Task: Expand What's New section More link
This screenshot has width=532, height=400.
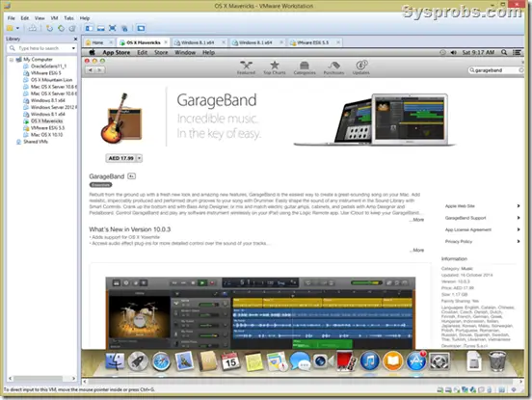Action: pyautogui.click(x=417, y=250)
